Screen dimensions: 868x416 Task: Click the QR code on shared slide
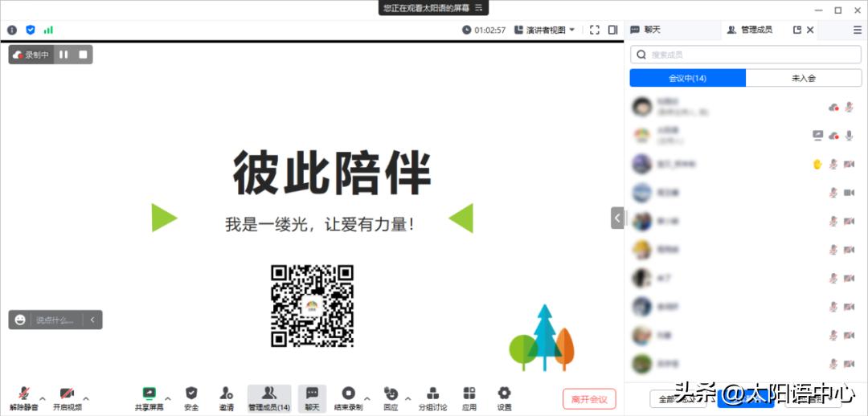(312, 306)
